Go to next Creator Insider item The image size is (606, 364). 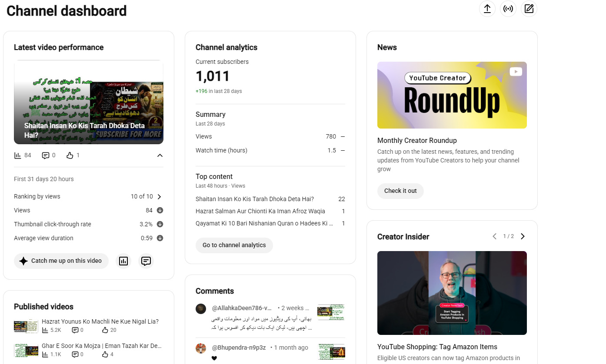click(x=523, y=236)
